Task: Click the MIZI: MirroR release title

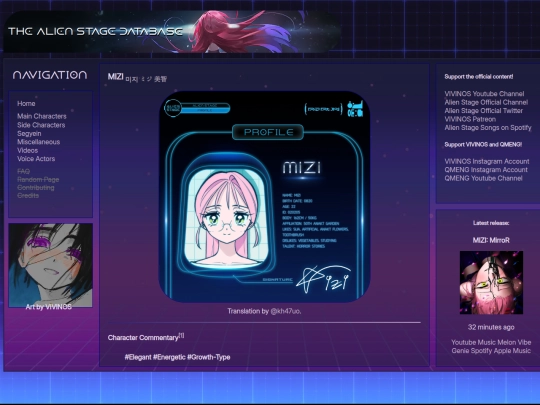Action: point(491,240)
